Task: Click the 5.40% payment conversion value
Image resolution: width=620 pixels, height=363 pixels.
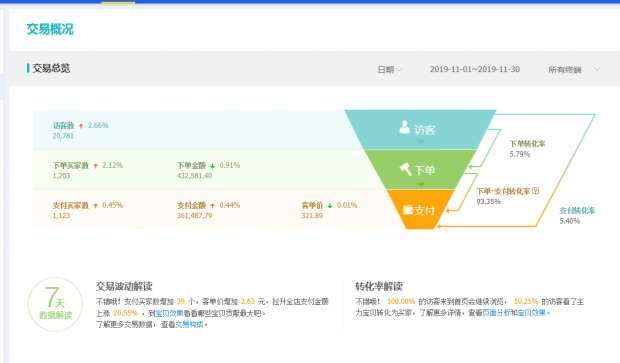Action: pyautogui.click(x=569, y=221)
